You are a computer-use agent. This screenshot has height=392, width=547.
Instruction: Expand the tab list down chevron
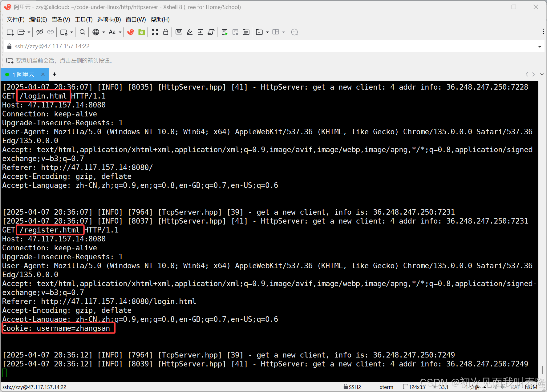tap(542, 74)
